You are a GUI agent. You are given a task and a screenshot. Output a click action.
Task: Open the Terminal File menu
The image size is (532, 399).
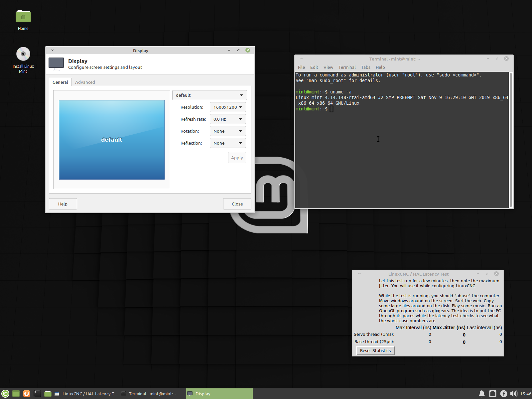301,67
